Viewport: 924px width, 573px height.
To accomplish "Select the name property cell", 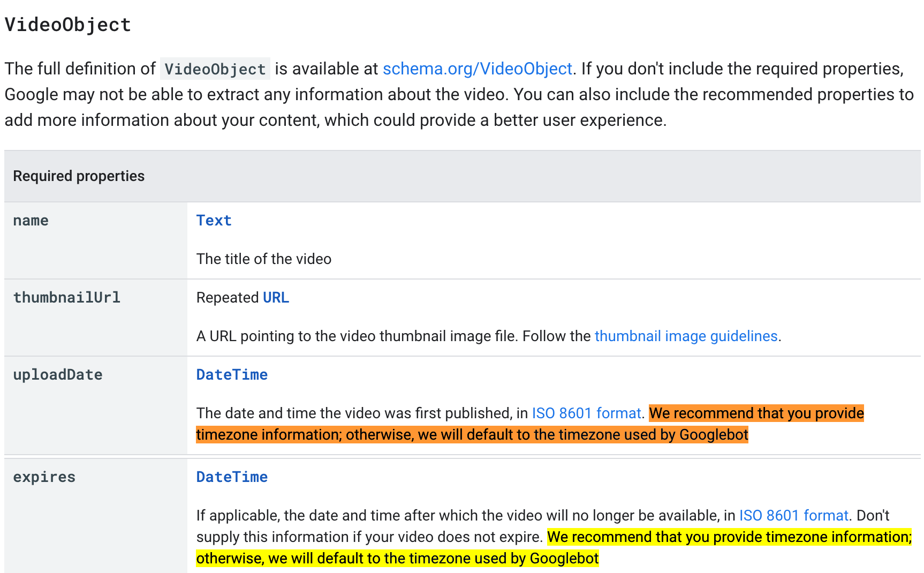I will point(31,221).
